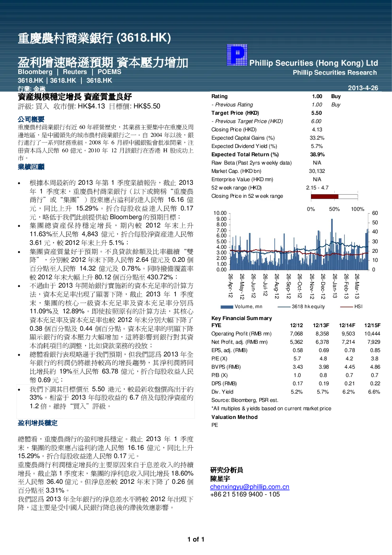Select the Key Financial Summary heading
Image resolution: width=392 pixels, height=555 pixels.
click(241, 318)
